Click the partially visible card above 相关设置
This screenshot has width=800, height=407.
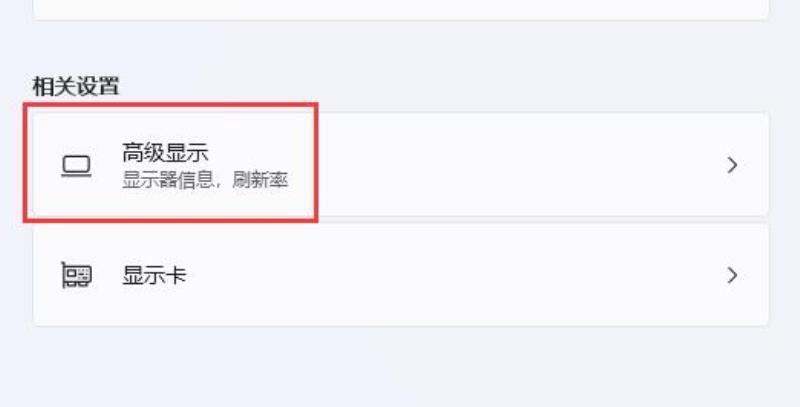click(401, 9)
